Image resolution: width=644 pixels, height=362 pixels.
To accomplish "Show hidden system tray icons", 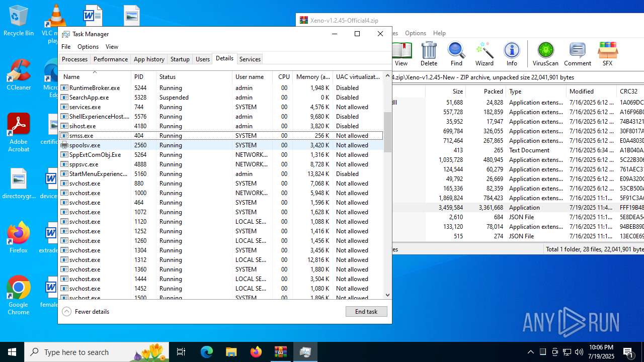I will [x=531, y=352].
